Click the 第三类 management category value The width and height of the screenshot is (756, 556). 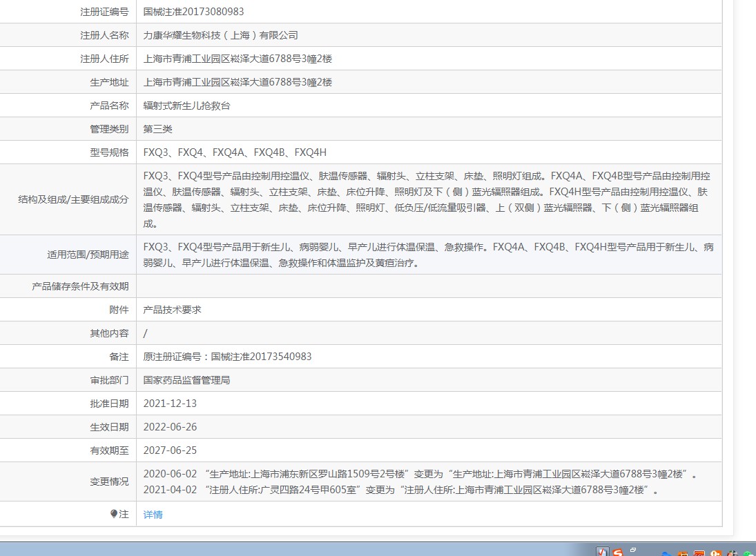(157, 129)
